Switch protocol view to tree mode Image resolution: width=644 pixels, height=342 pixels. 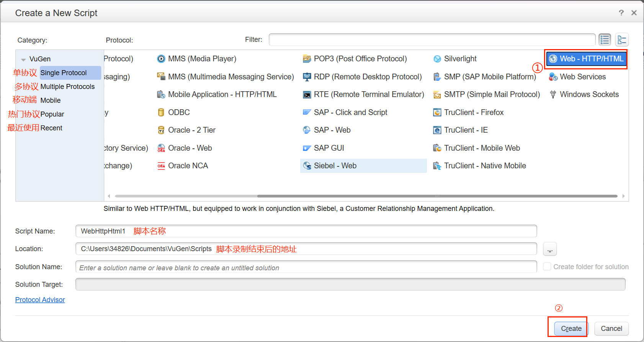click(622, 39)
